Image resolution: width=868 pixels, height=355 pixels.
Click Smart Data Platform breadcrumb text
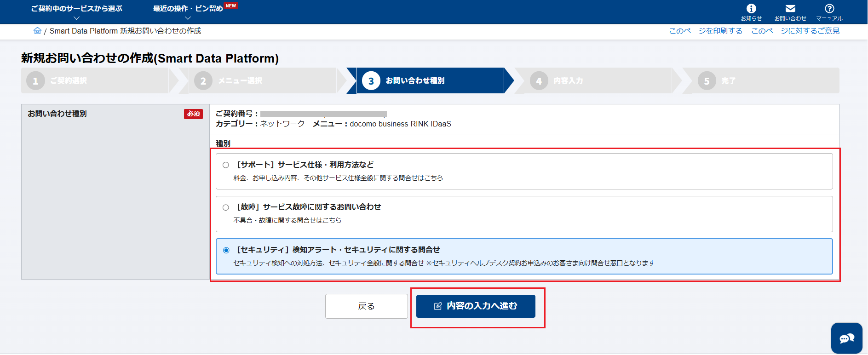click(125, 31)
